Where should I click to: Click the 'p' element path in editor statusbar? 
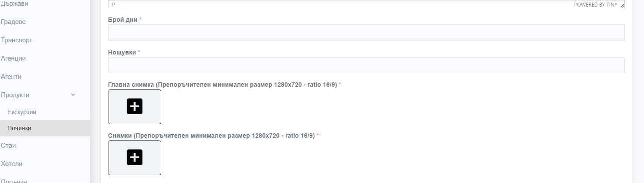point(113,5)
